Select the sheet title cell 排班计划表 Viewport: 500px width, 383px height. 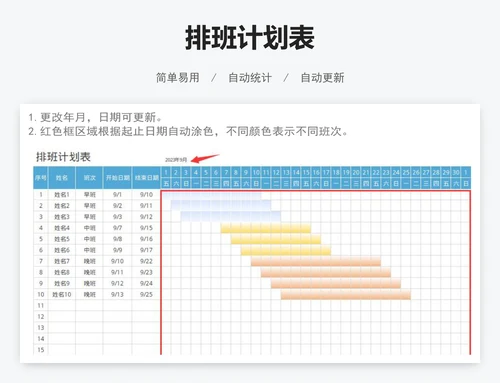pyautogui.click(x=63, y=157)
